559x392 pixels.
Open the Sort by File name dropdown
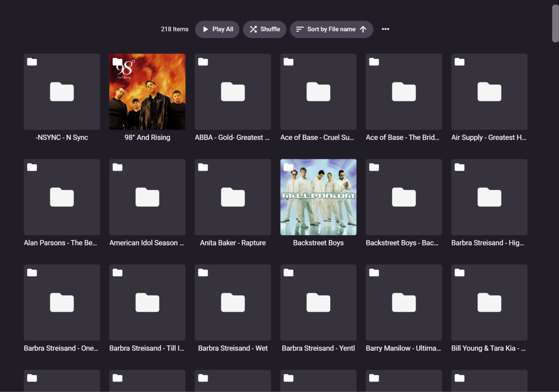pos(331,29)
